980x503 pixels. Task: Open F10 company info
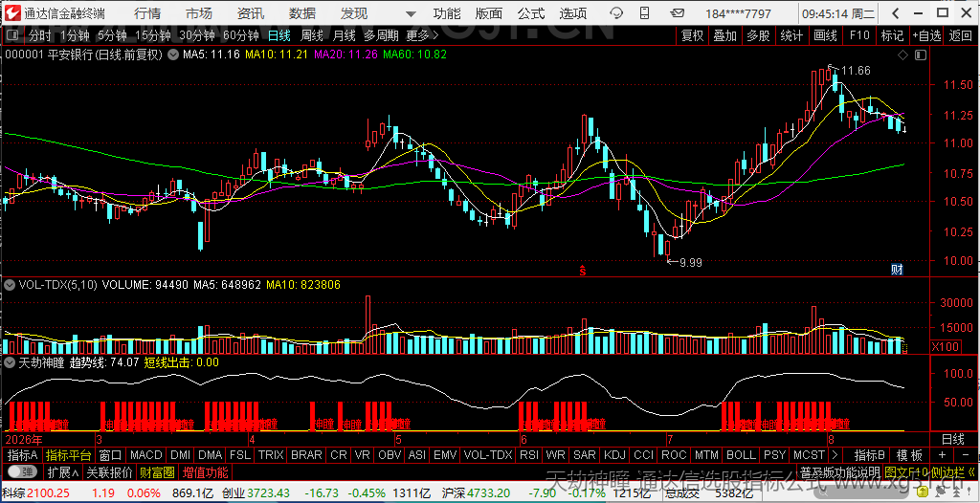coord(859,35)
